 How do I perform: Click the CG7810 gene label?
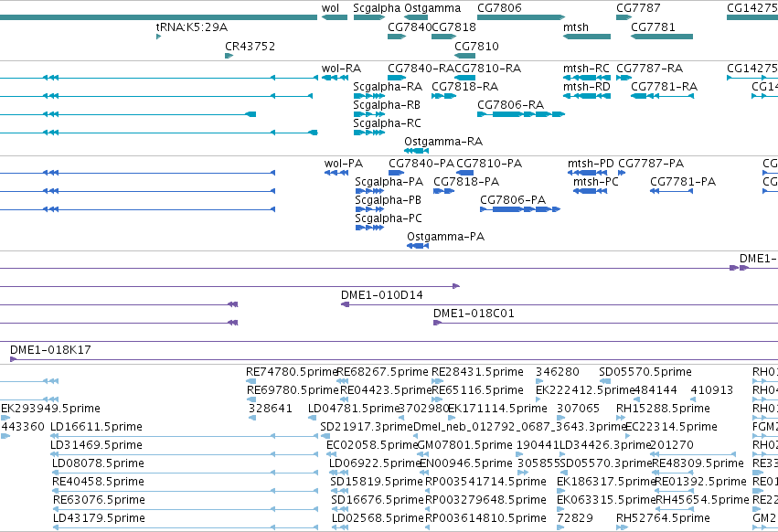[x=477, y=46]
